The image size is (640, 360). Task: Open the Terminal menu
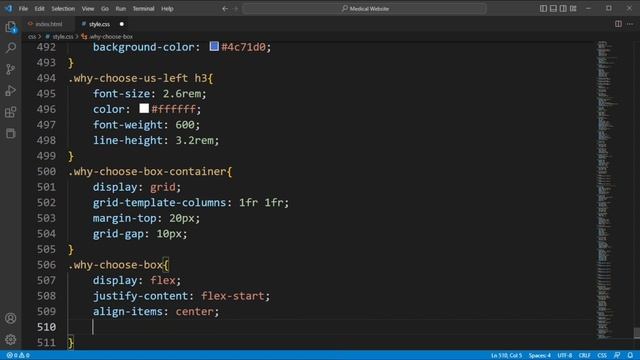pos(143,9)
